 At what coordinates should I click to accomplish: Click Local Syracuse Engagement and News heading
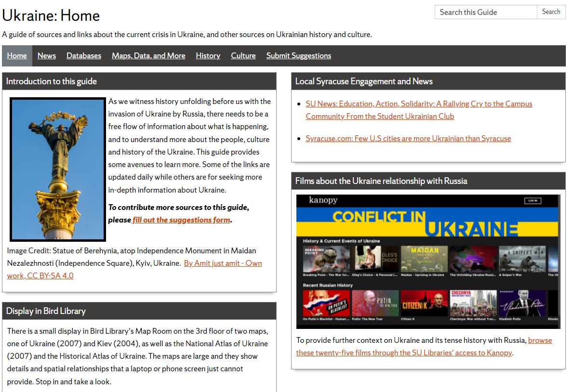click(364, 81)
